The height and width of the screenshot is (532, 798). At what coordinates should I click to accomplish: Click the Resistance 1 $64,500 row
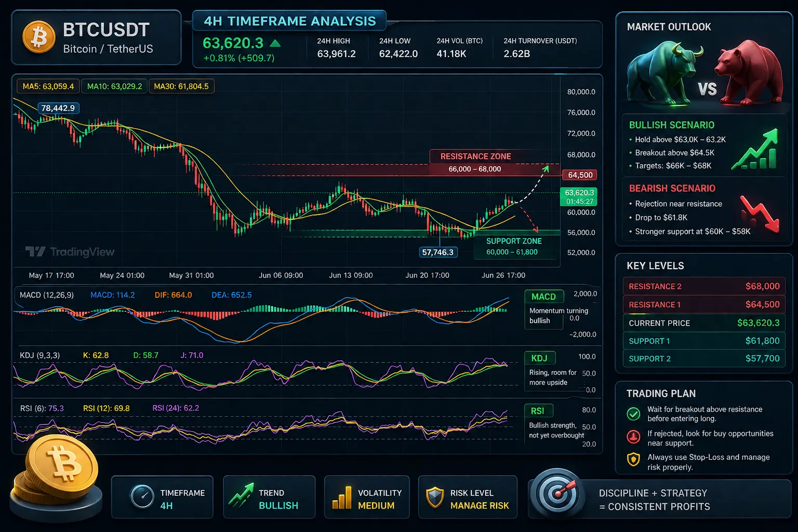pos(704,304)
